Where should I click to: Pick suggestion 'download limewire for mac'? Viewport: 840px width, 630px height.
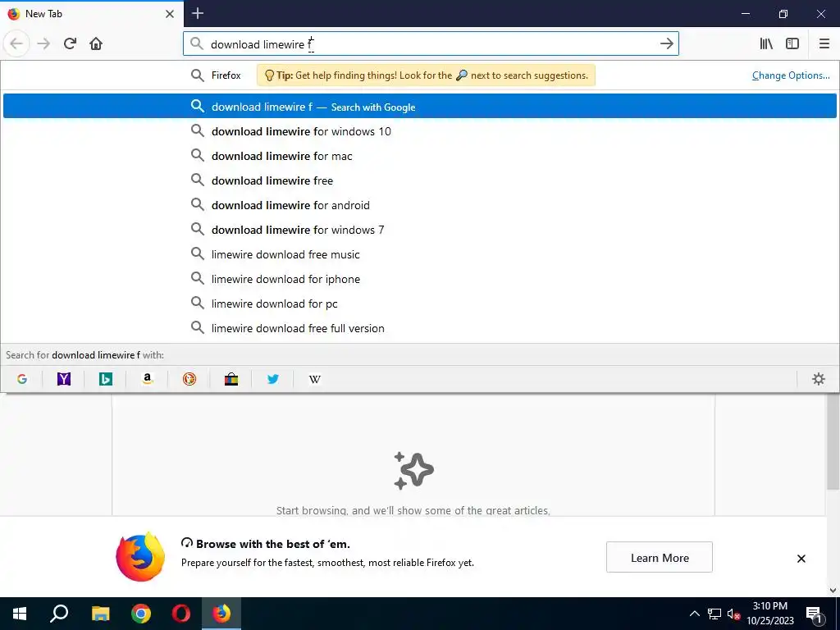click(x=419, y=156)
